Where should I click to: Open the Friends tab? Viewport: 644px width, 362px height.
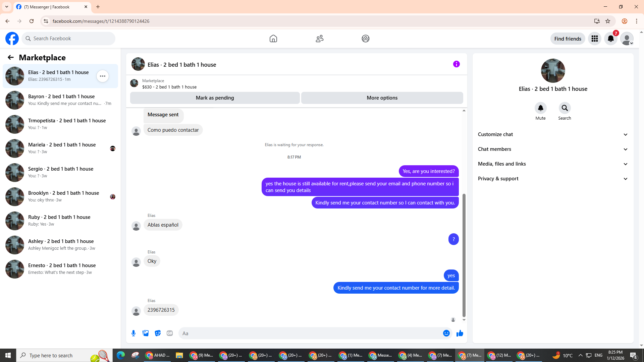pos(319,39)
